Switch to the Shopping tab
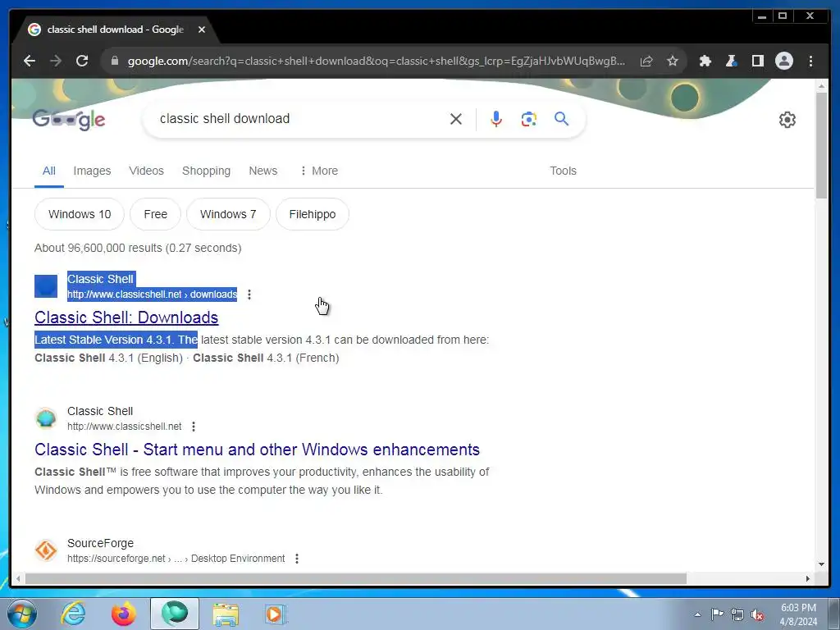Screen dimensions: 840x630 pos(206,171)
